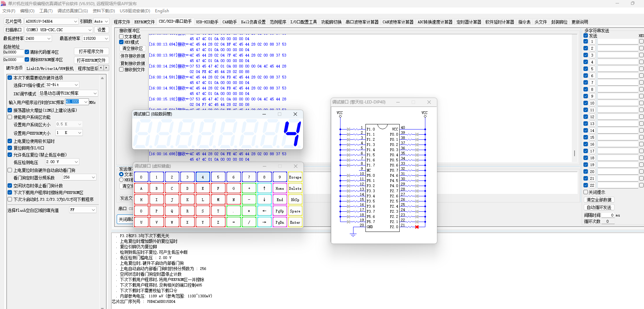The width and height of the screenshot is (644, 309).
Task: Click the application icon in the title bar
Action: (3, 3)
